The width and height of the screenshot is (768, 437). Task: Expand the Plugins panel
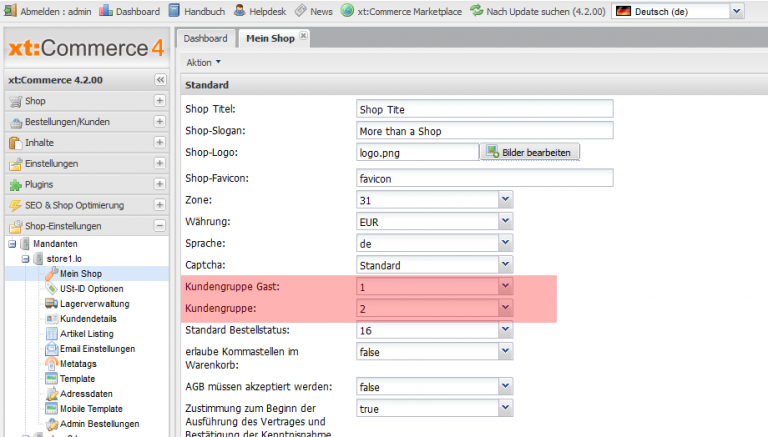(x=159, y=185)
